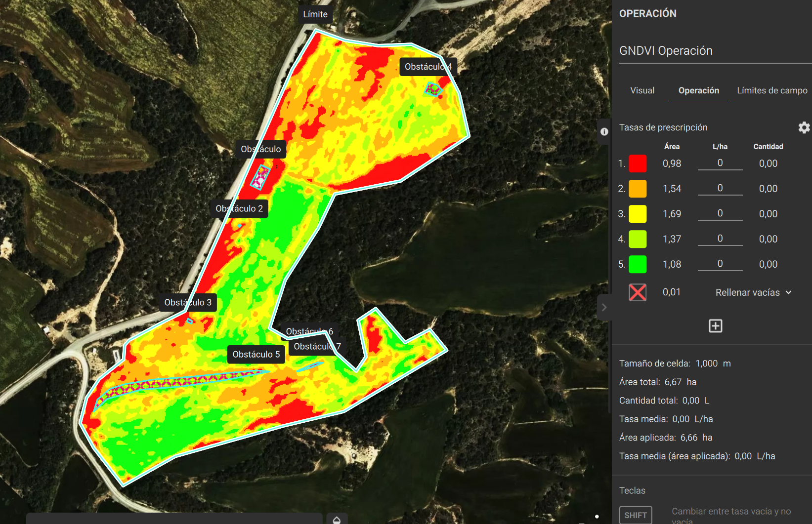Select the Obstáculo 4 map label
Screen dimensions: 812x524
point(427,67)
